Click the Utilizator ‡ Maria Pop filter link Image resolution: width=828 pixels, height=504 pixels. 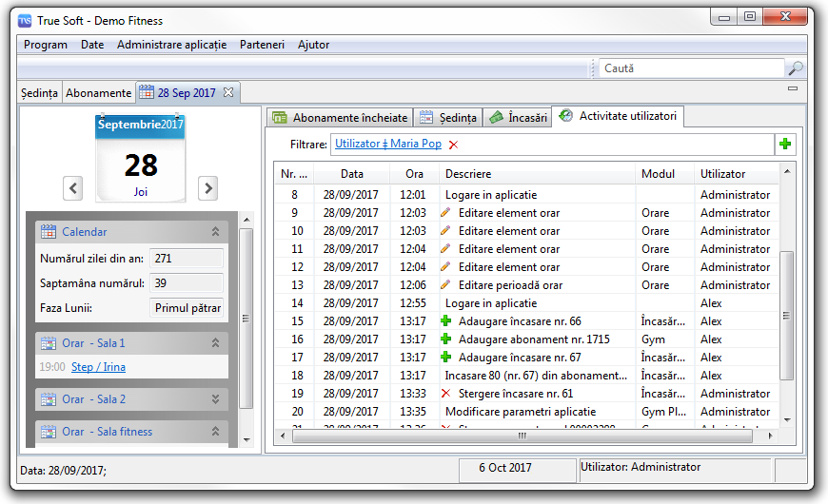[387, 144]
